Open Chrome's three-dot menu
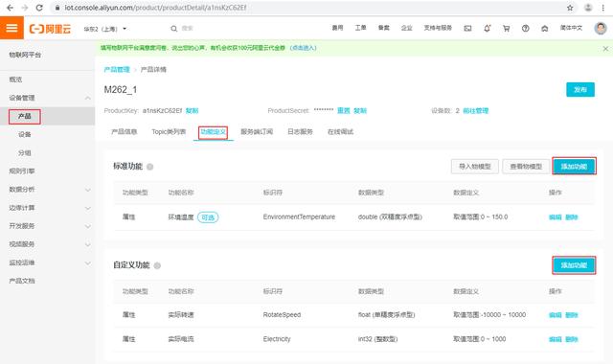This screenshot has width=613, height=364. (603, 8)
